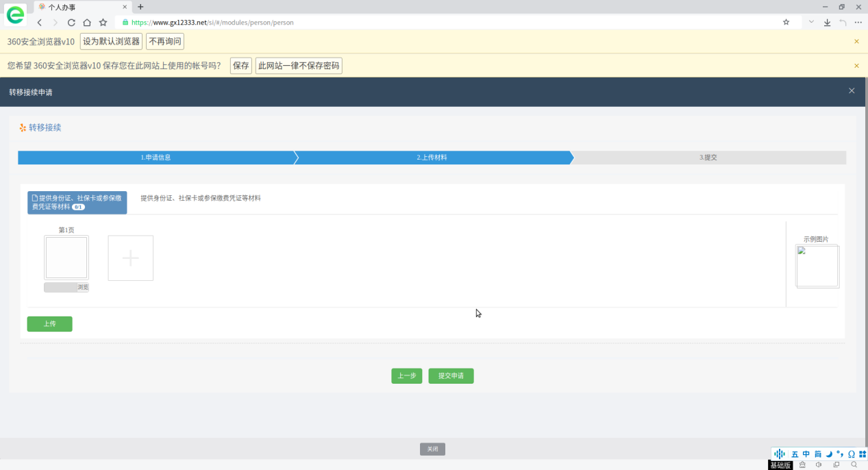The height and width of the screenshot is (470, 868).
Task: Select the 提供身份证 materials tab
Action: (x=77, y=202)
